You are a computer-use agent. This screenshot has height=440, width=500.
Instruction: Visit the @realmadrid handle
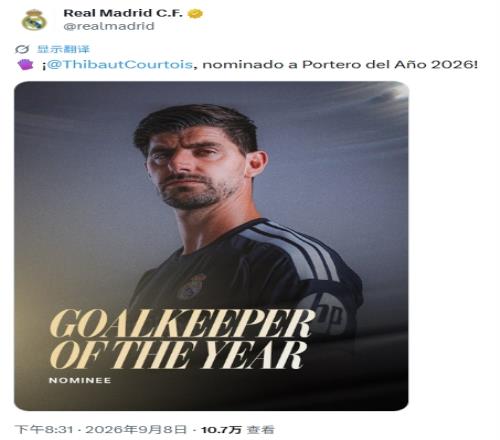pyautogui.click(x=109, y=26)
